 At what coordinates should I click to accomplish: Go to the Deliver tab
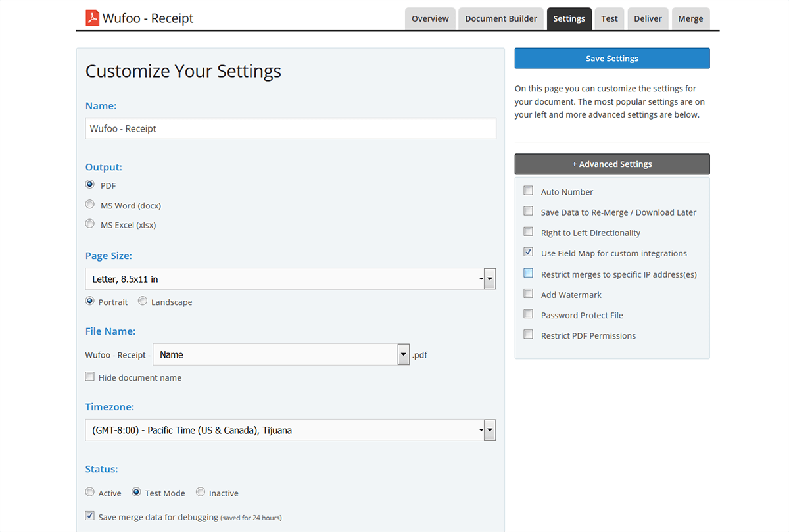(x=648, y=19)
